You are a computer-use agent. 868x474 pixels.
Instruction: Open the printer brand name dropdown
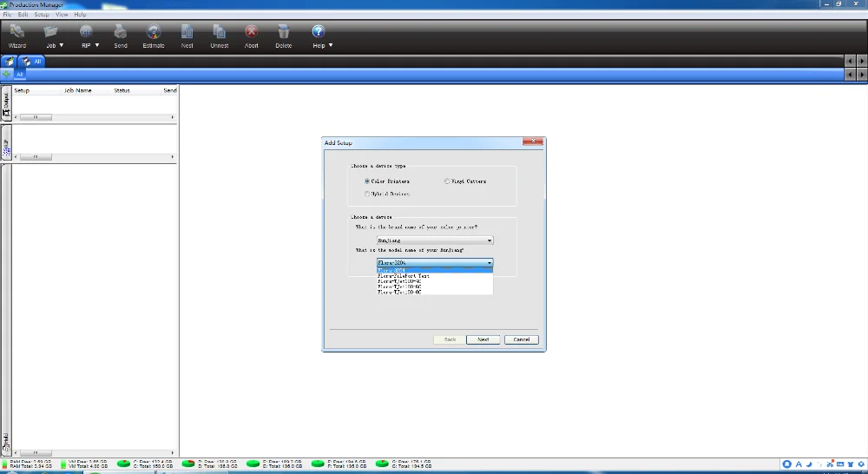pyautogui.click(x=435, y=240)
